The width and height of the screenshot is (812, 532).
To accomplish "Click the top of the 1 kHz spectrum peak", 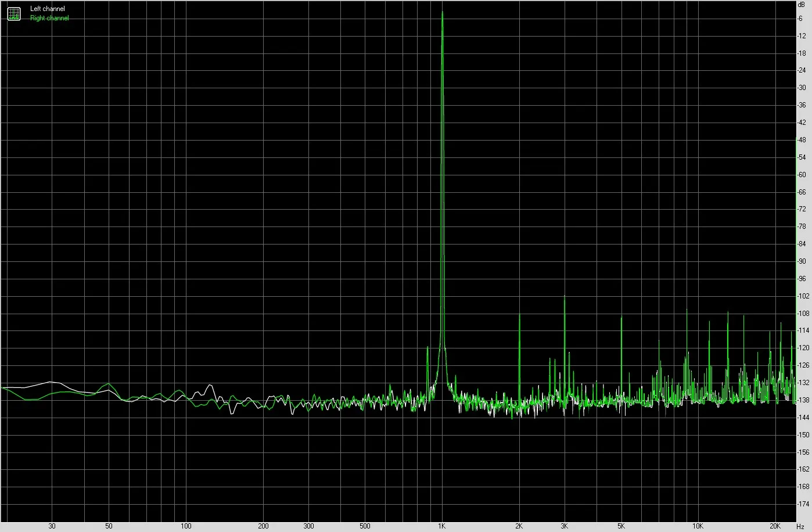I will click(443, 12).
